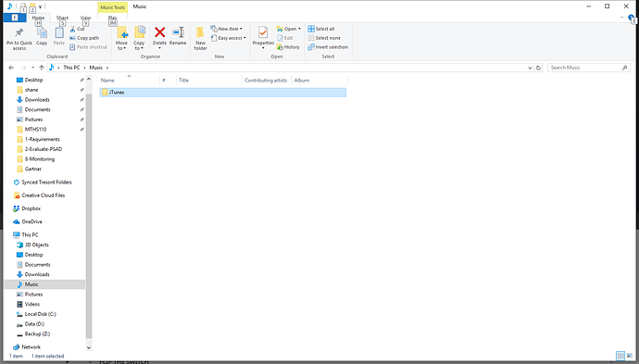Click the # column header

pos(168,81)
